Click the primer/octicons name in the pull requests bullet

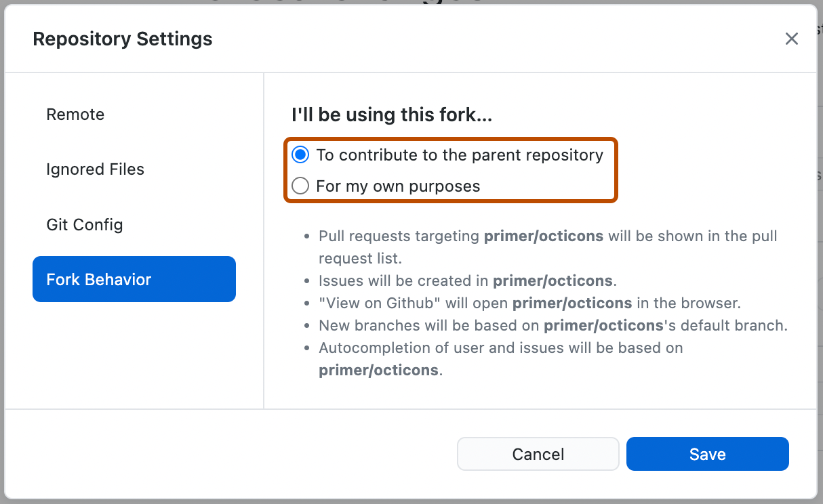click(542, 236)
